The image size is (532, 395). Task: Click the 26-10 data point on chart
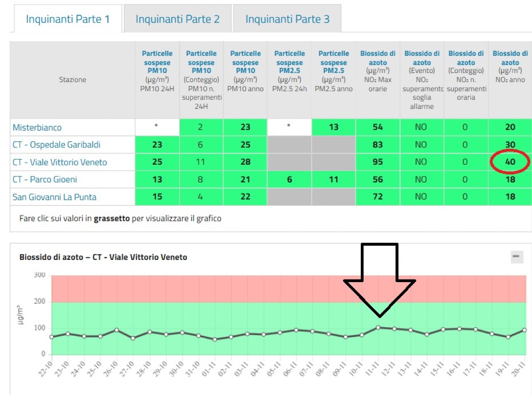pos(117,330)
